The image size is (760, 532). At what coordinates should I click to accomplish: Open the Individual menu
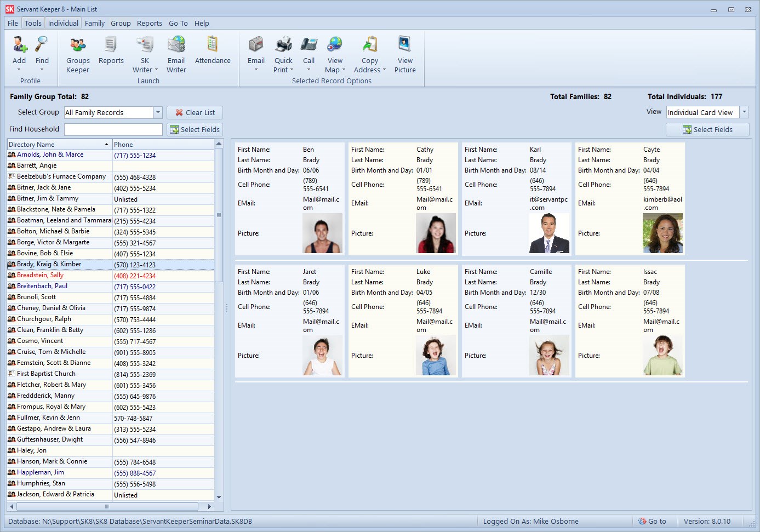point(63,23)
